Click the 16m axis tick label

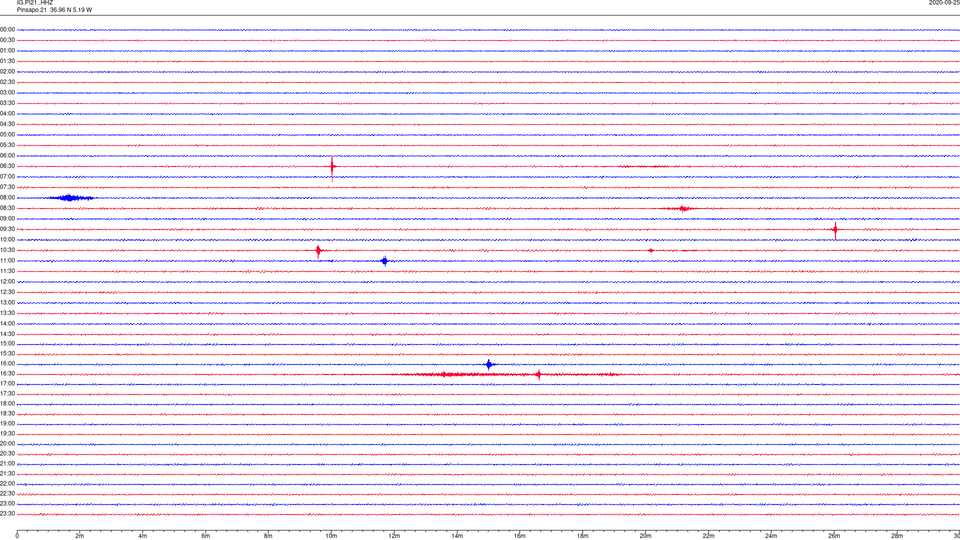tap(520, 536)
